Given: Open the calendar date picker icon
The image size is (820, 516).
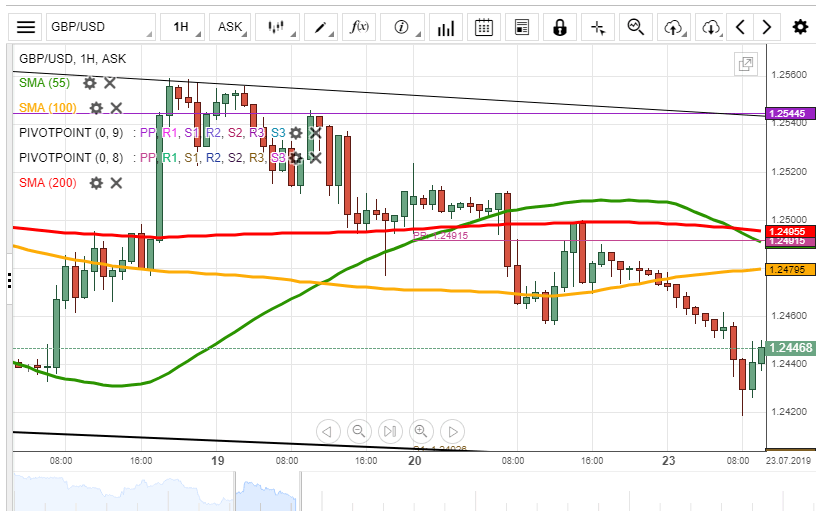Looking at the screenshot, I should (484, 27).
